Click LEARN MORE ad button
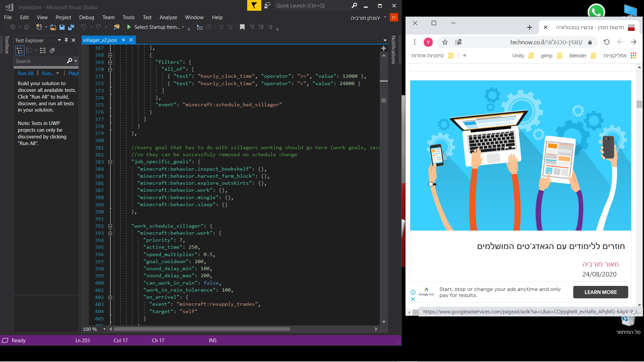This screenshot has width=644, height=362. (x=600, y=292)
